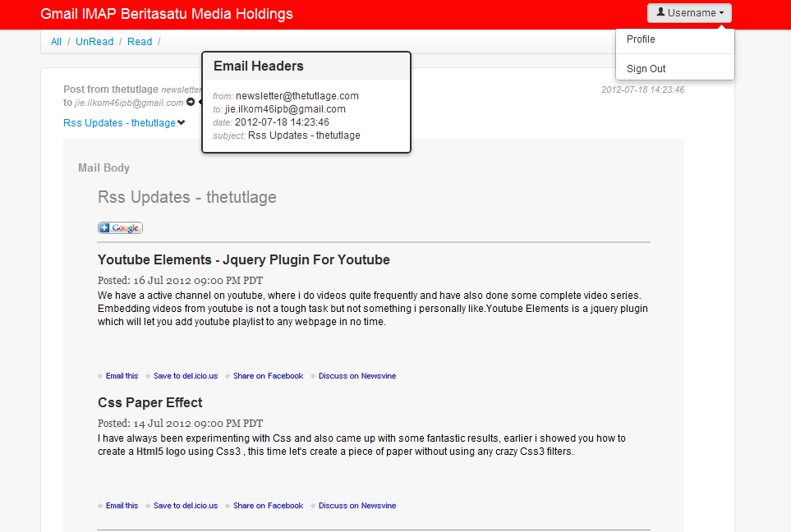Select the to address in Email Headers popover
Viewport: 791px width, 532px height.
tap(285, 109)
